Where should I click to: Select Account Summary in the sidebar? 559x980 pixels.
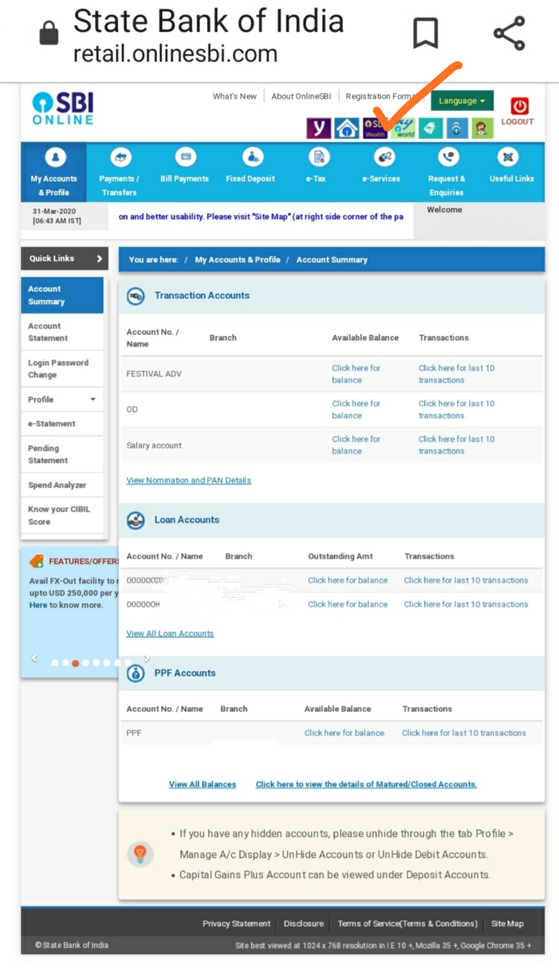[x=62, y=295]
